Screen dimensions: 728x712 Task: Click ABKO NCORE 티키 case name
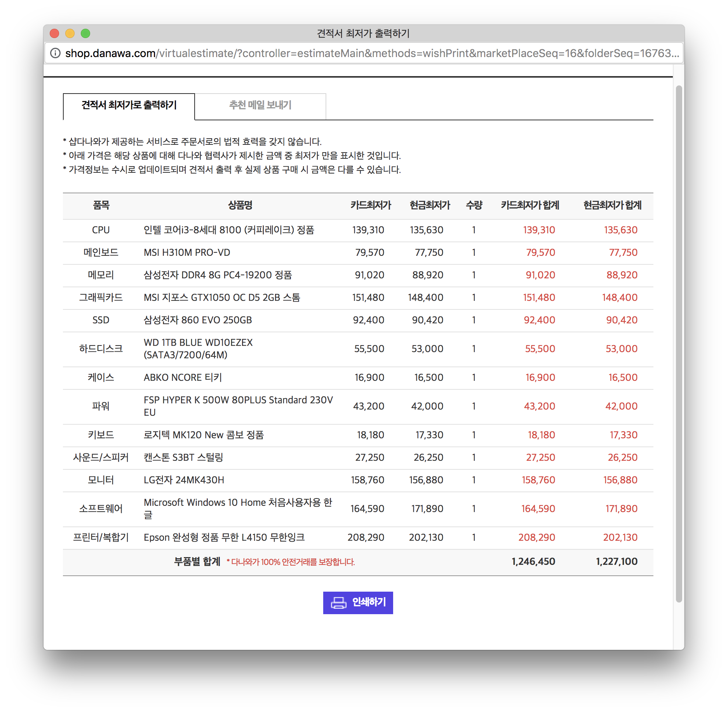tap(183, 377)
